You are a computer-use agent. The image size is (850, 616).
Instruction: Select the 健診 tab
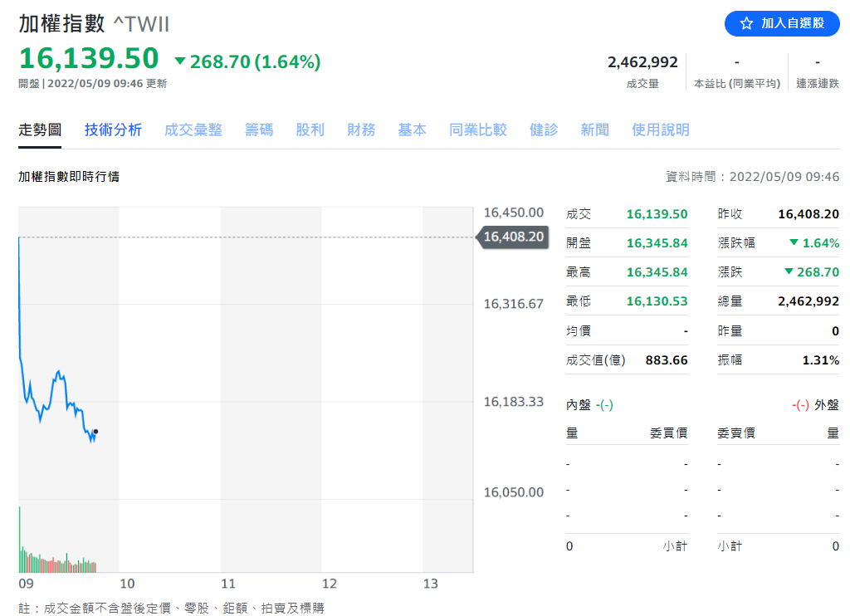click(x=544, y=130)
